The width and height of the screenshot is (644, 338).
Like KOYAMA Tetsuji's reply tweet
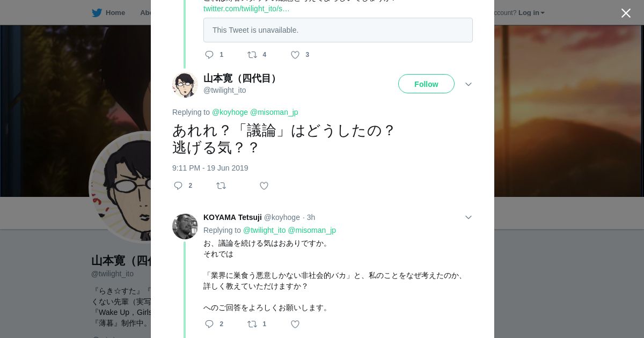click(295, 324)
